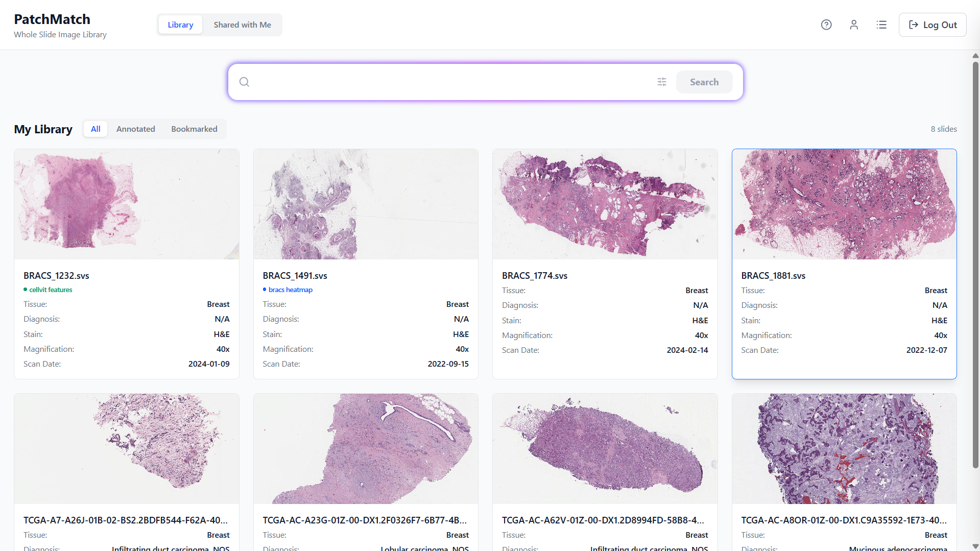
Task: Click the BRACS_1491.svs file name
Action: [x=295, y=276]
